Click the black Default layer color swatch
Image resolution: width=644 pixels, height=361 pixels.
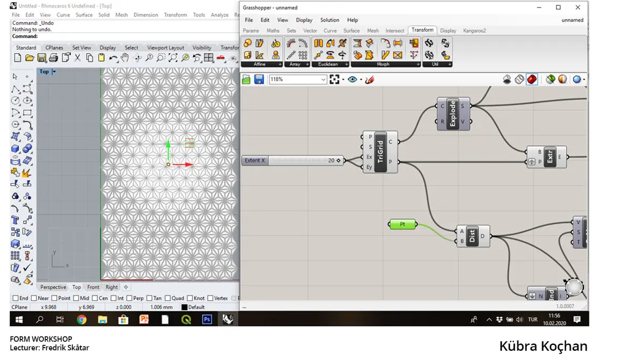point(184,307)
